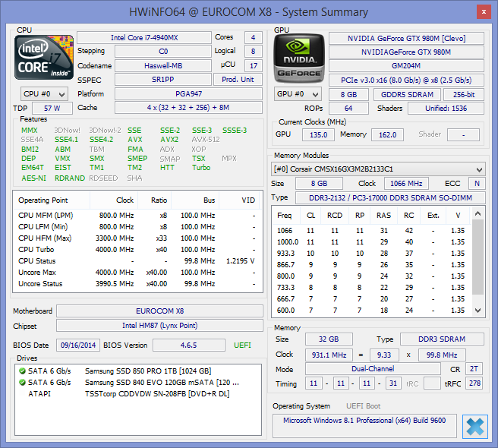Click the Intel Core i7-4940MX name field

click(x=144, y=37)
